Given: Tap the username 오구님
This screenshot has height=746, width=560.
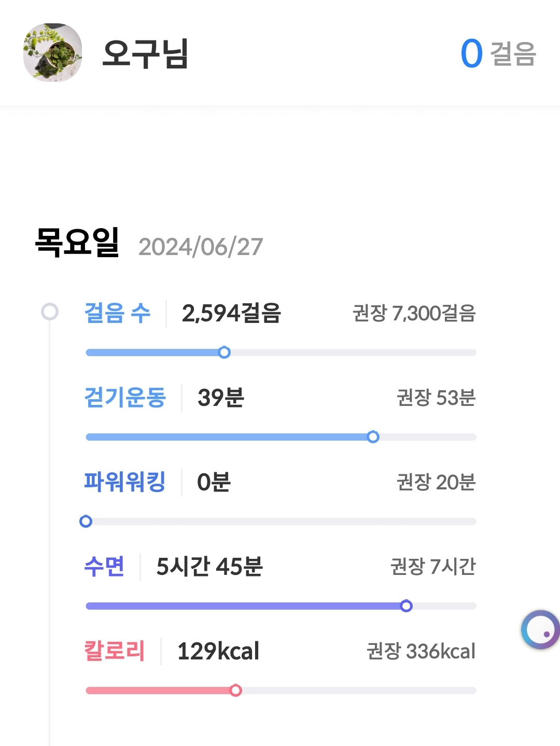Looking at the screenshot, I should [x=145, y=53].
